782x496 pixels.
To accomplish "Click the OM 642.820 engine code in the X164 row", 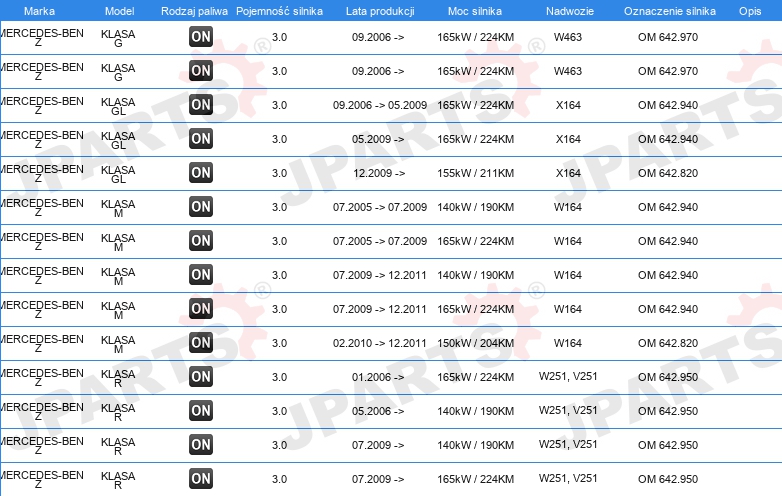I will point(668,173).
